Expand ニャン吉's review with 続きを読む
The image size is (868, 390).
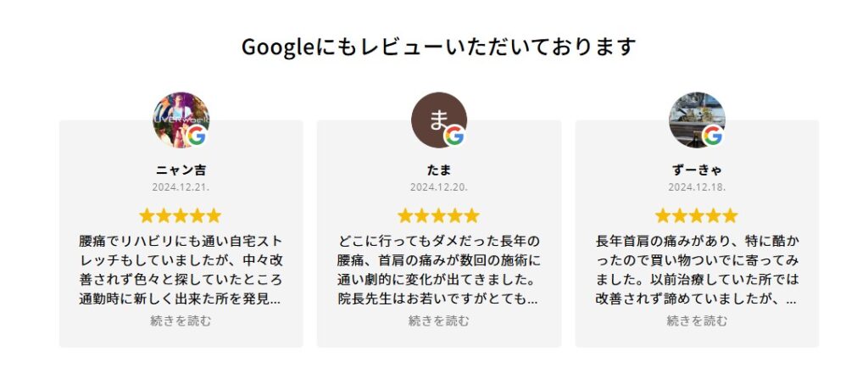(x=181, y=320)
